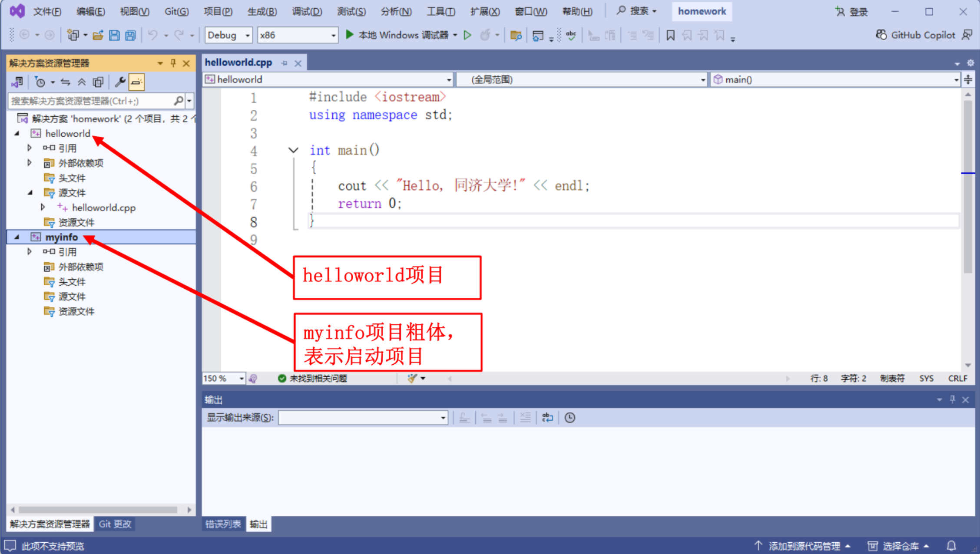Click the clock icon in Output toolbar

tap(569, 418)
